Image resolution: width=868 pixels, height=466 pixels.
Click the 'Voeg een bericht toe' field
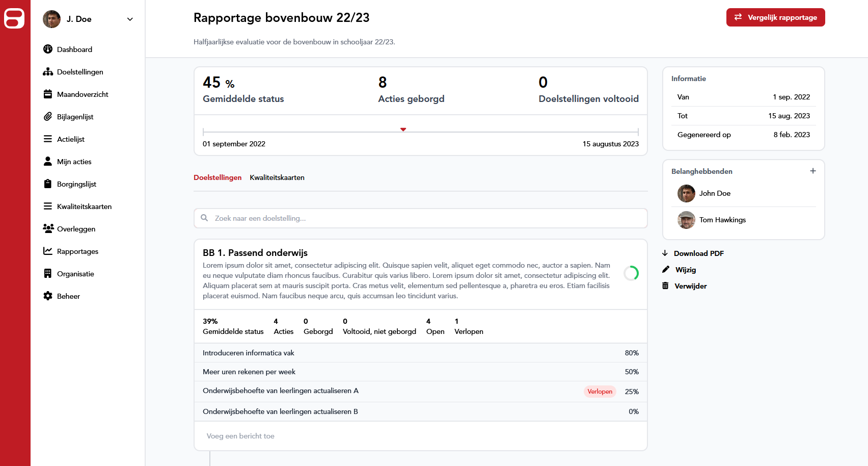point(420,436)
